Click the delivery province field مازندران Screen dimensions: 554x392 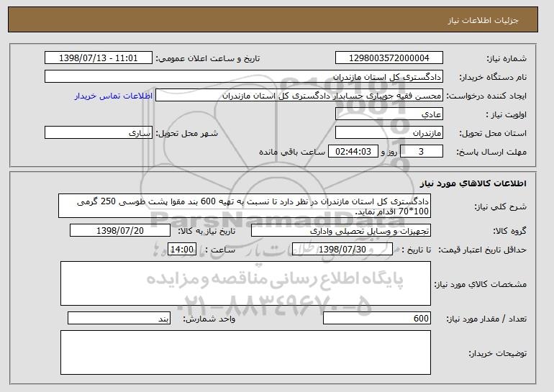389,133
